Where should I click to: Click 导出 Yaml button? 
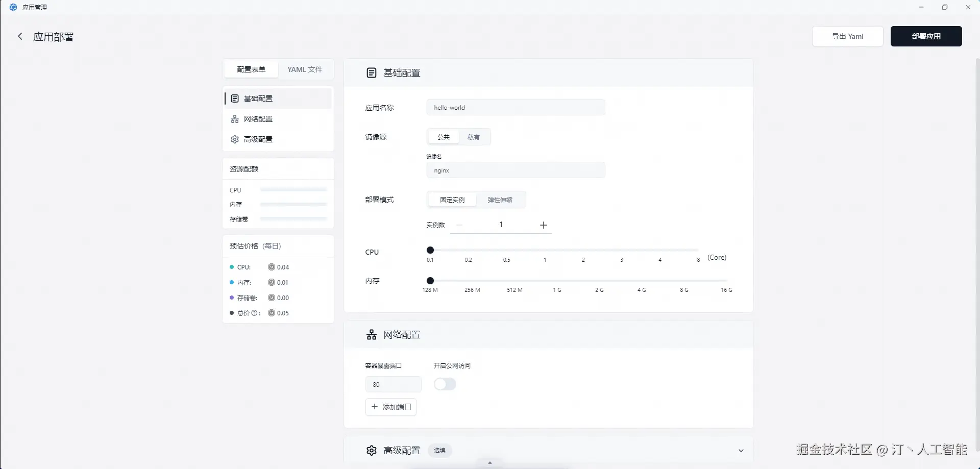click(848, 36)
